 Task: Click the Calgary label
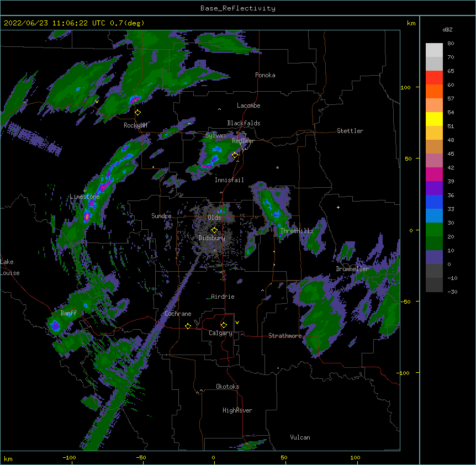point(220,333)
